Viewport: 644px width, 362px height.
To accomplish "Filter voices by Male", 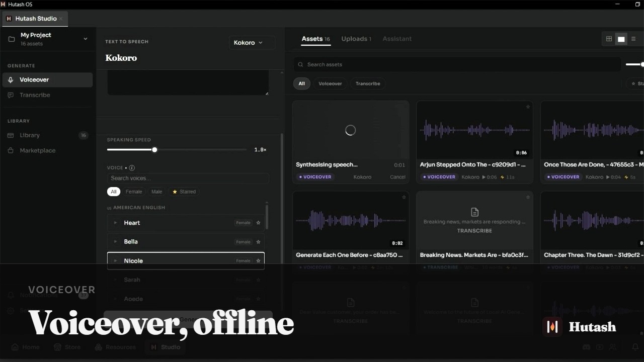I will tap(157, 192).
